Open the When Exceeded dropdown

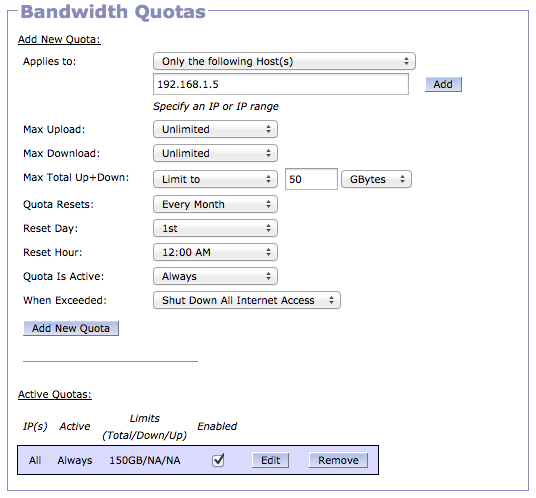[247, 300]
